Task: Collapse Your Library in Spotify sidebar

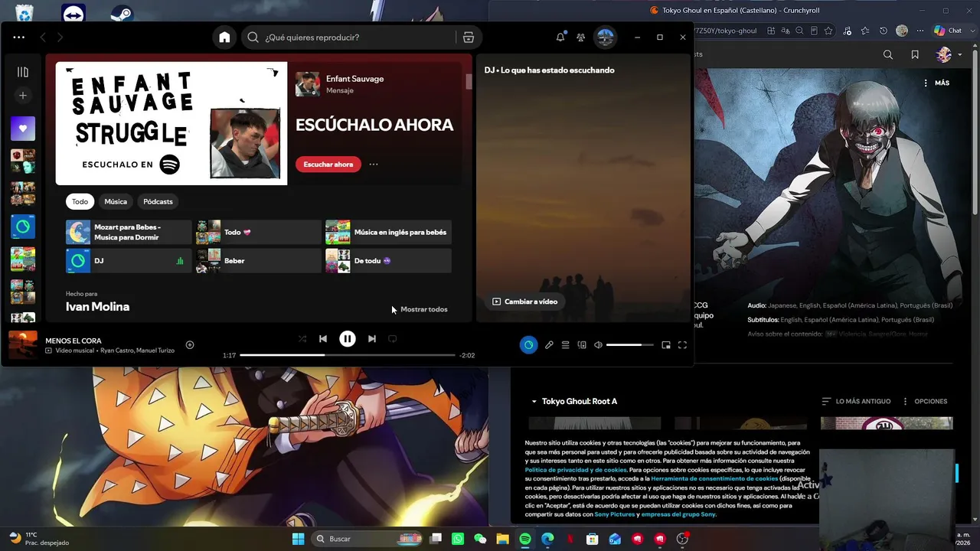Action: pyautogui.click(x=23, y=72)
